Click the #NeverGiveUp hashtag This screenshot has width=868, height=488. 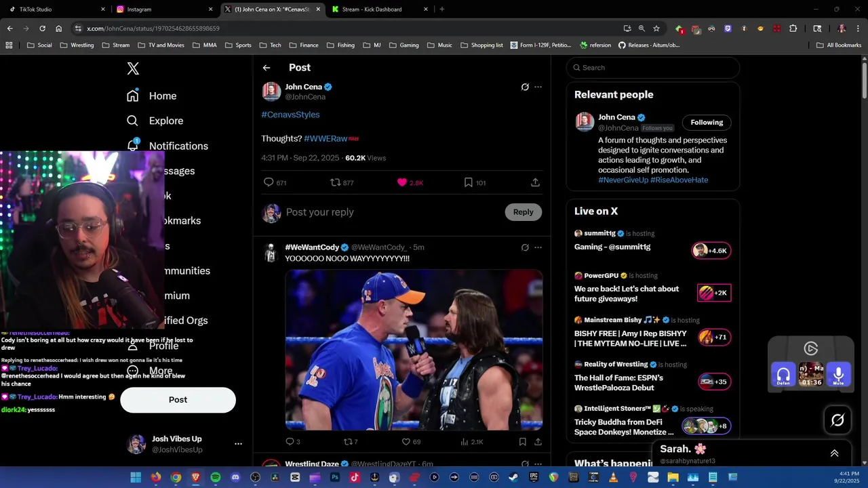point(623,180)
